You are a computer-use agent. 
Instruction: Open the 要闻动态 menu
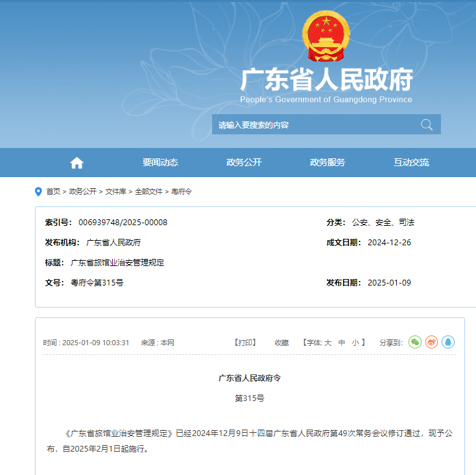160,163
